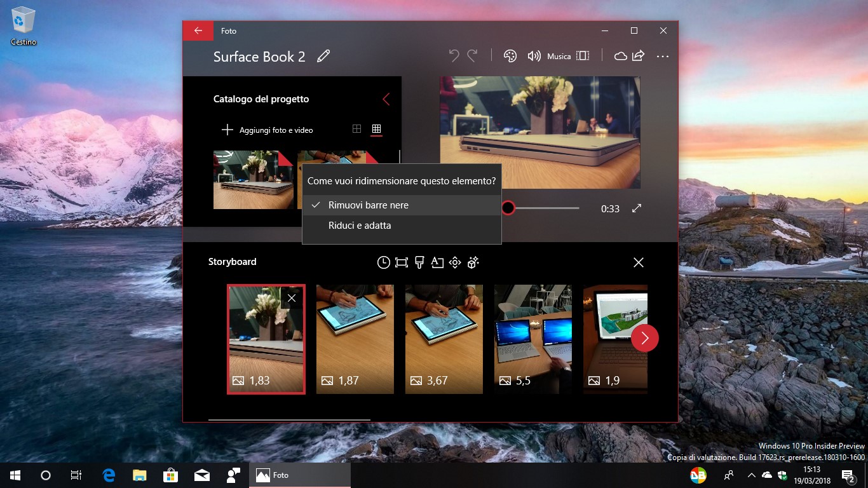This screenshot has height=488, width=868.
Task: Click the preview seek bar track
Action: 546,208
